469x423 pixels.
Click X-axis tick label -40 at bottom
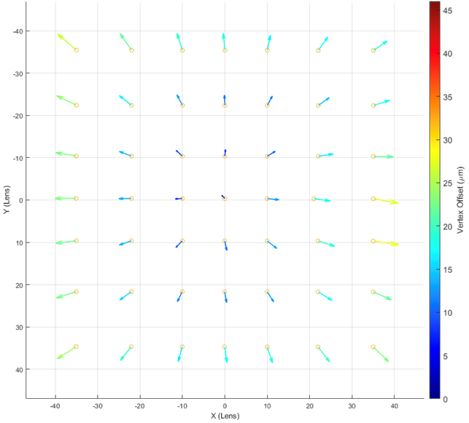click(x=55, y=406)
